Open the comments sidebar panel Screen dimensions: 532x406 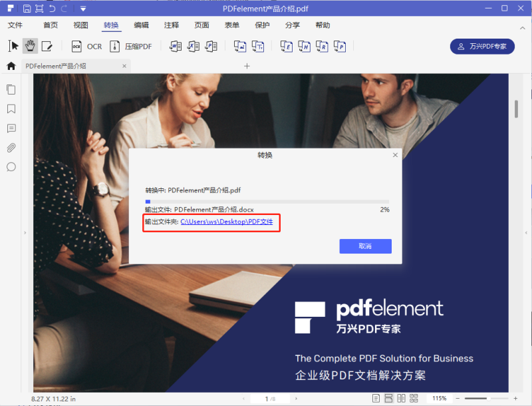[11, 128]
